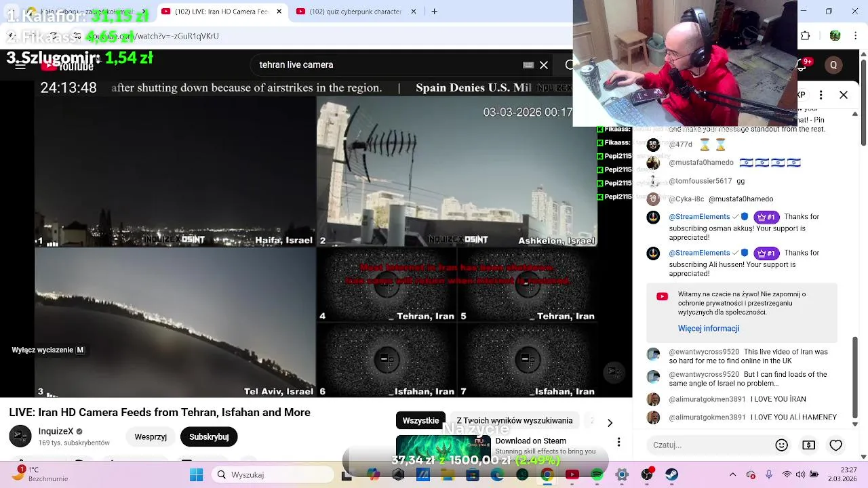The height and width of the screenshot is (488, 868).
Task: Open OBS Studio from taskbar
Action: [x=647, y=475]
